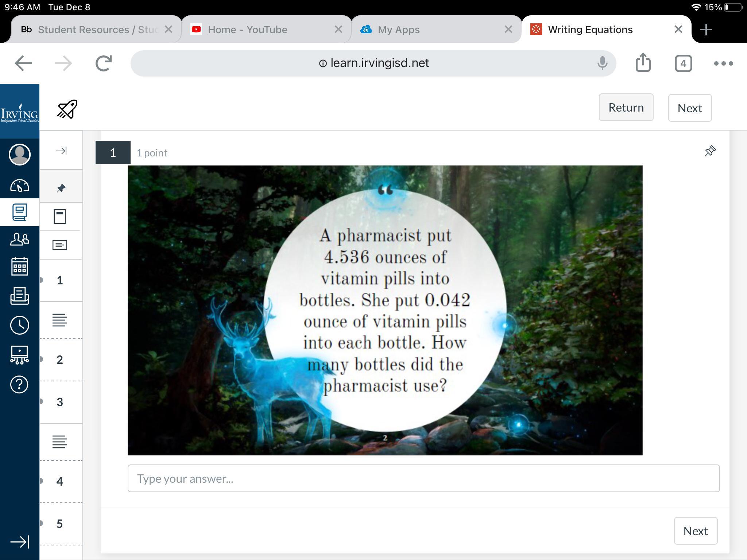The width and height of the screenshot is (747, 560).
Task: Reload the page with refresh icon
Action: click(x=104, y=63)
